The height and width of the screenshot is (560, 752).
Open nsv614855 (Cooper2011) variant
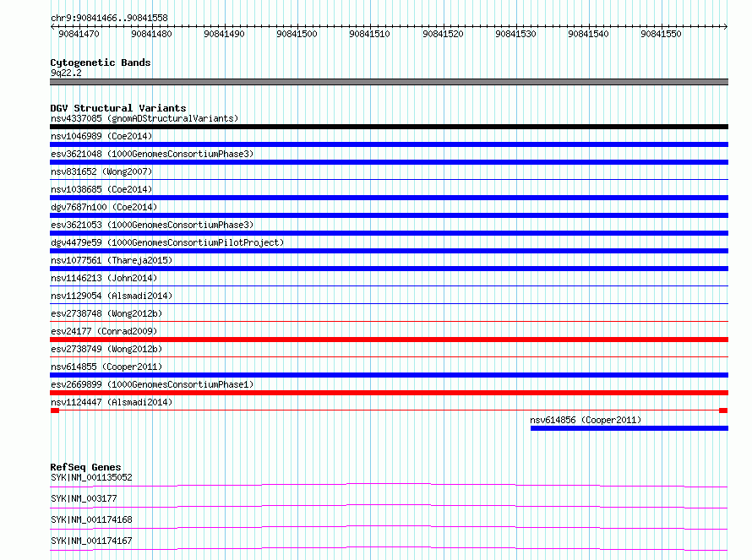[106, 367]
